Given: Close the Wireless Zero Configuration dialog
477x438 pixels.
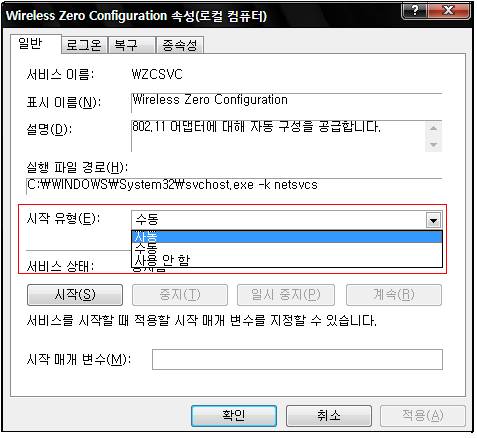Looking at the screenshot, I should (x=449, y=11).
